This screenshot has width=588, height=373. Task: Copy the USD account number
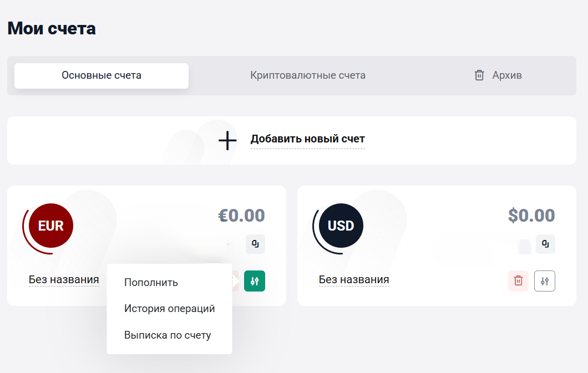[545, 244]
